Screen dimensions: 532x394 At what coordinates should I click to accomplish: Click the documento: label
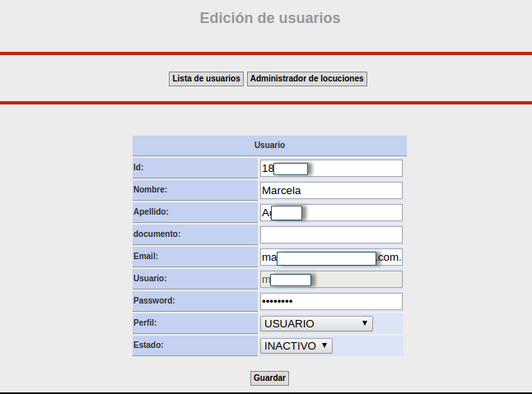156,234
